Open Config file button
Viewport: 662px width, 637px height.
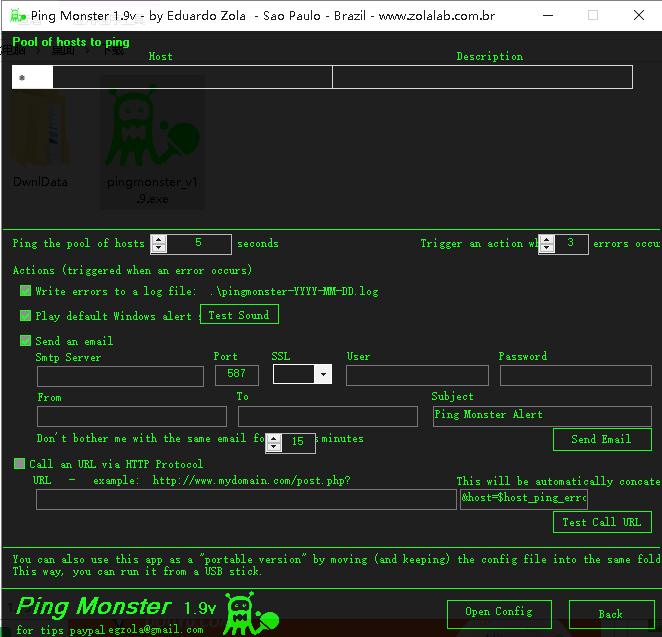tap(499, 613)
